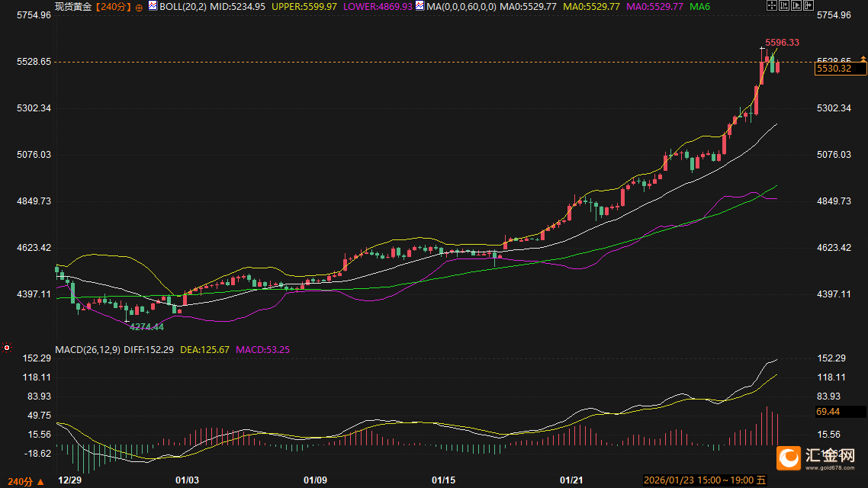Click the 5530.32 current price box
The width and height of the screenshot is (868, 488).
(x=840, y=69)
